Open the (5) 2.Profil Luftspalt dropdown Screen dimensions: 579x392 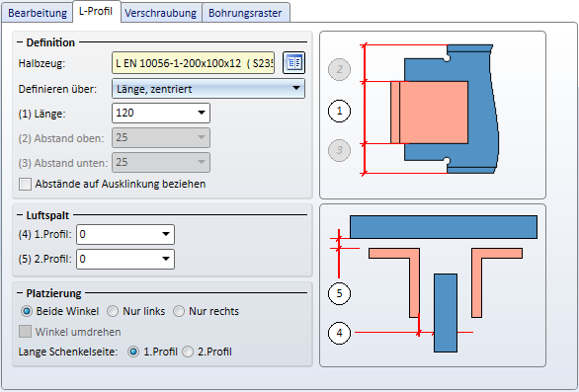click(x=125, y=259)
